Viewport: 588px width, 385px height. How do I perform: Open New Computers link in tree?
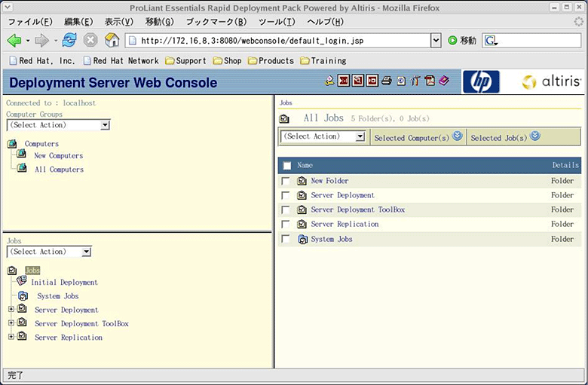pyautogui.click(x=59, y=155)
